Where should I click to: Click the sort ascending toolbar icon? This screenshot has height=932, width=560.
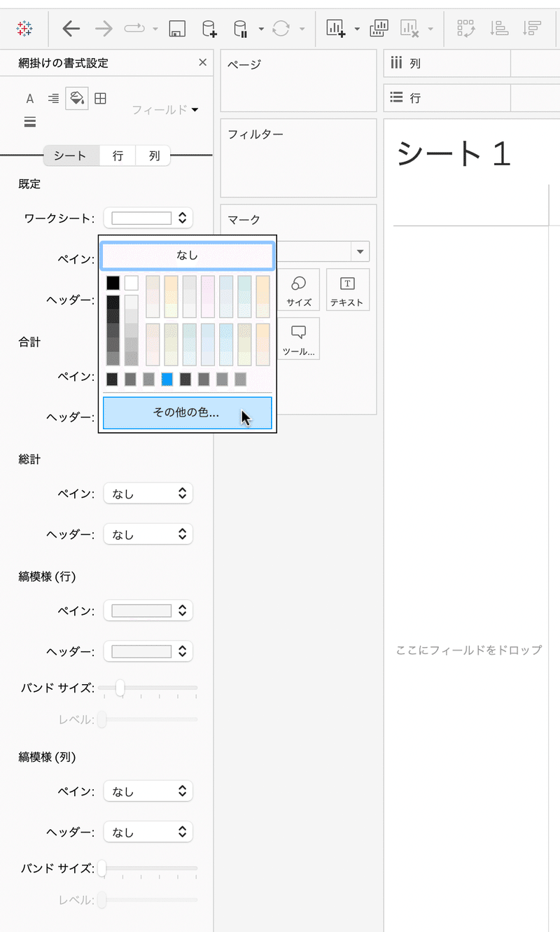coord(499,28)
